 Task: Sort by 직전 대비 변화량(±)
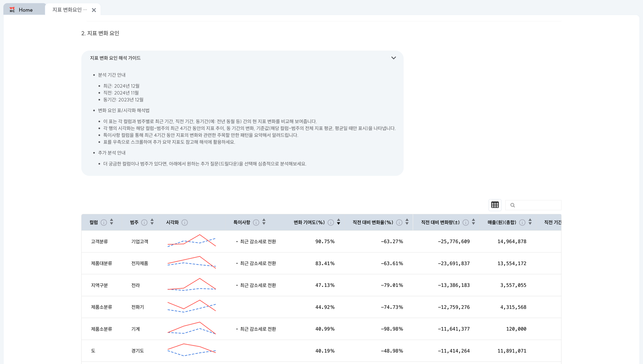point(474,222)
